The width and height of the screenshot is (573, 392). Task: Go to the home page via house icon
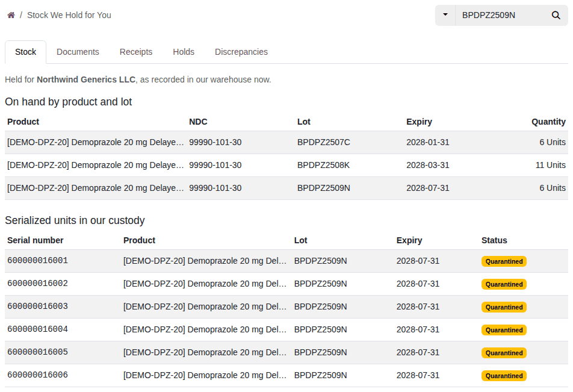tap(11, 15)
